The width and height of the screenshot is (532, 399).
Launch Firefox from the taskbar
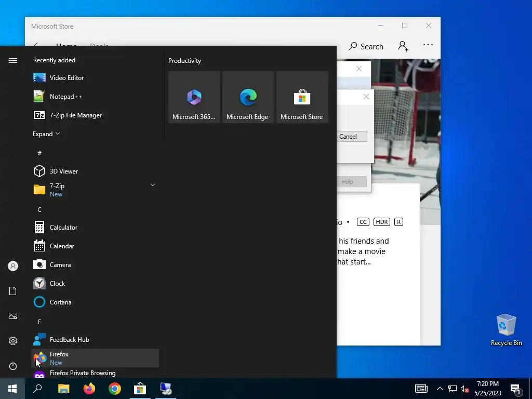click(x=89, y=389)
